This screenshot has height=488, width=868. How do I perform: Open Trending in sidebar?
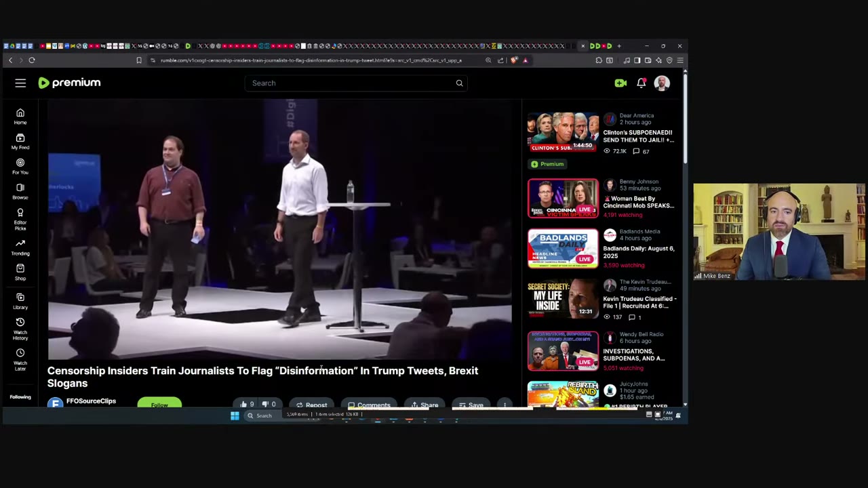tap(20, 247)
